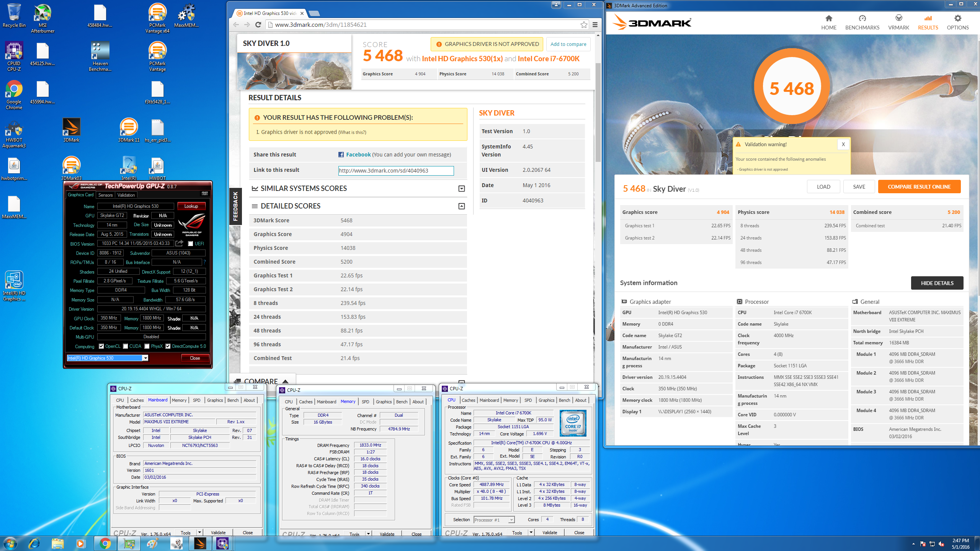
Task: Toggle the PhysX checkbox in GPU-Z
Action: (x=147, y=346)
